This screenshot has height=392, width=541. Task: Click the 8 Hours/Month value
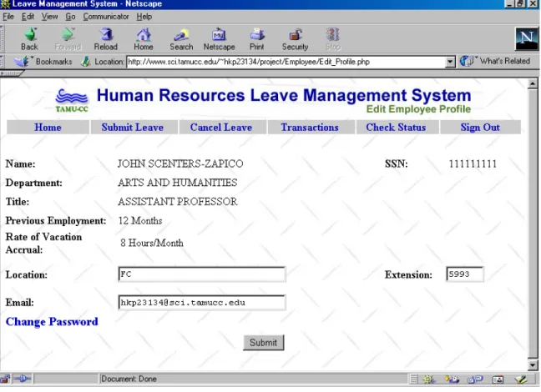click(152, 243)
